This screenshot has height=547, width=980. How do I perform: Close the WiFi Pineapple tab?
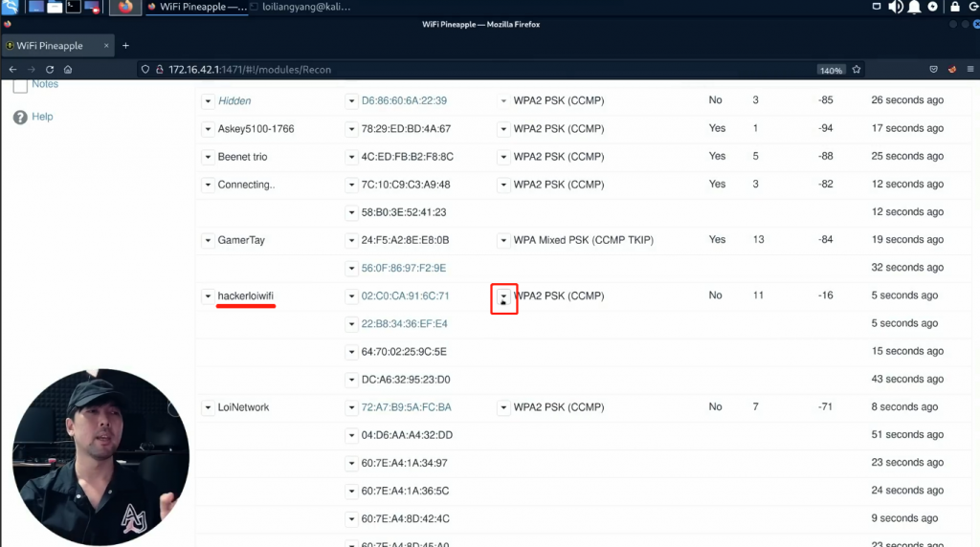(x=106, y=46)
